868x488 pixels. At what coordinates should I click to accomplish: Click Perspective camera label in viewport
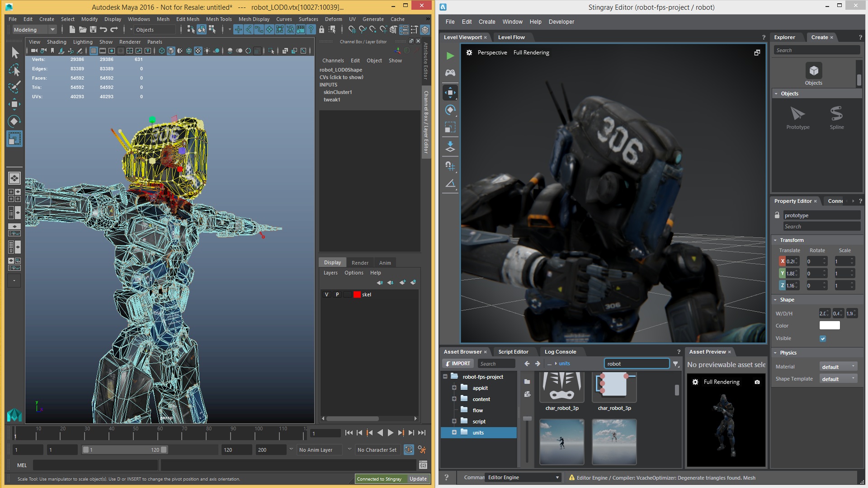coord(492,53)
